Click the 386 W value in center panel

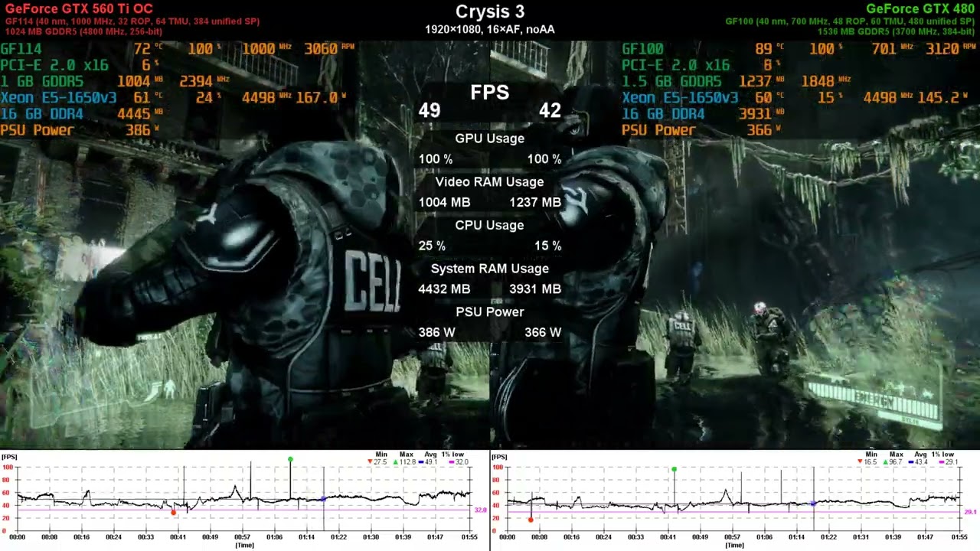coord(437,333)
